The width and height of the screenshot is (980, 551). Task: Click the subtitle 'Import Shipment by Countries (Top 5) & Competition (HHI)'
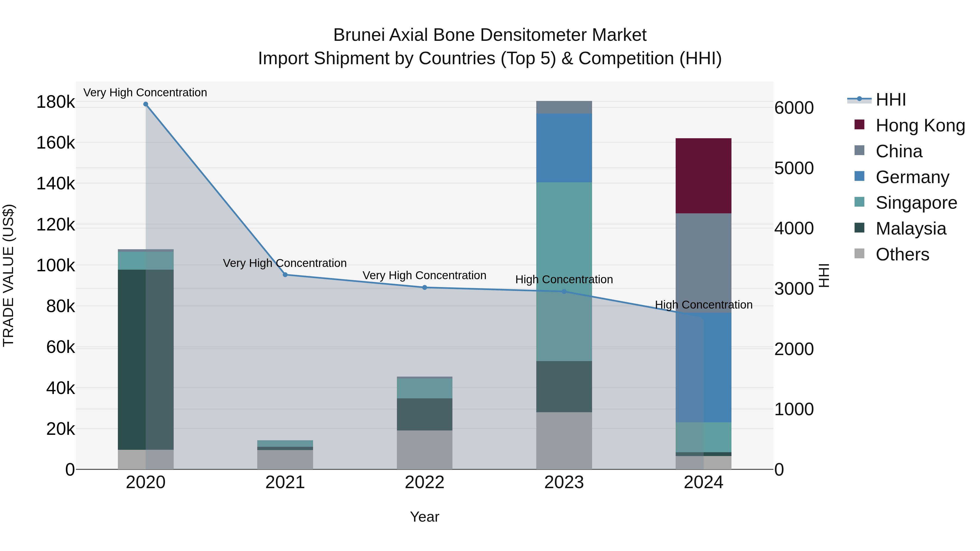pos(490,59)
